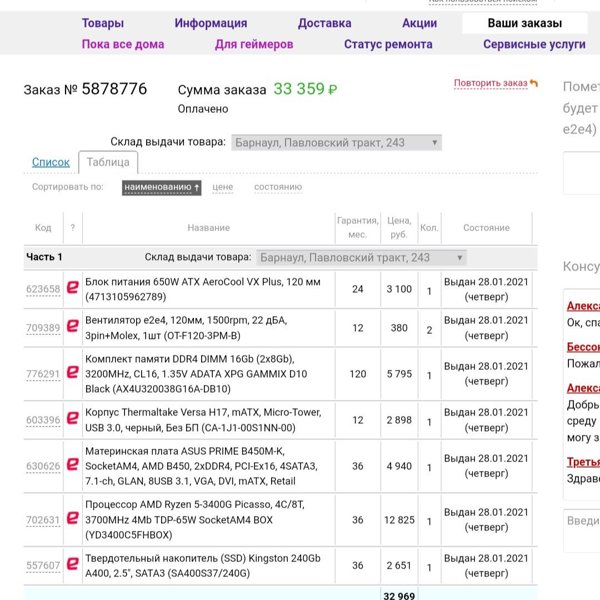Open product code 603396
Viewport: 600px width, 600px height.
[43, 420]
